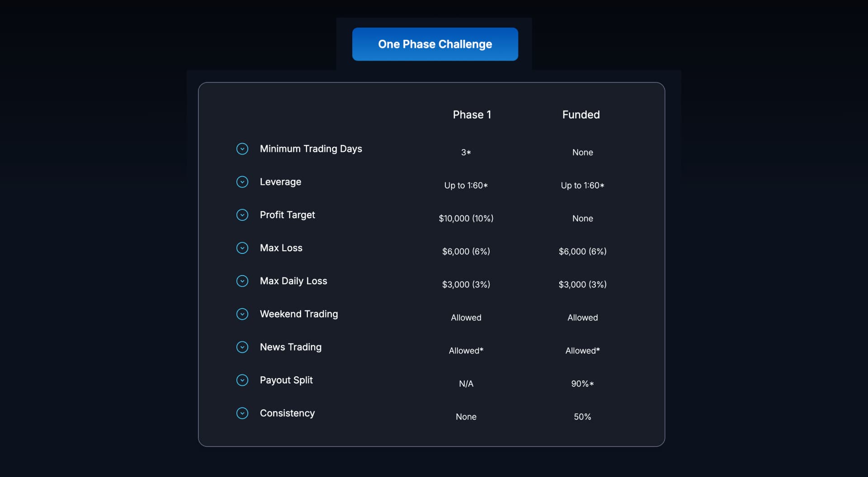Click the Funded column header
The image size is (868, 477).
[581, 115]
